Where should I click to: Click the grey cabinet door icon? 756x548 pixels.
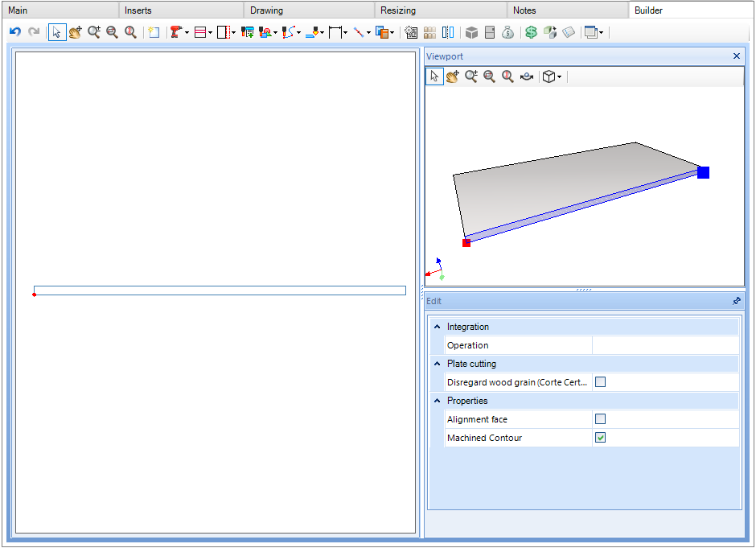coord(490,32)
